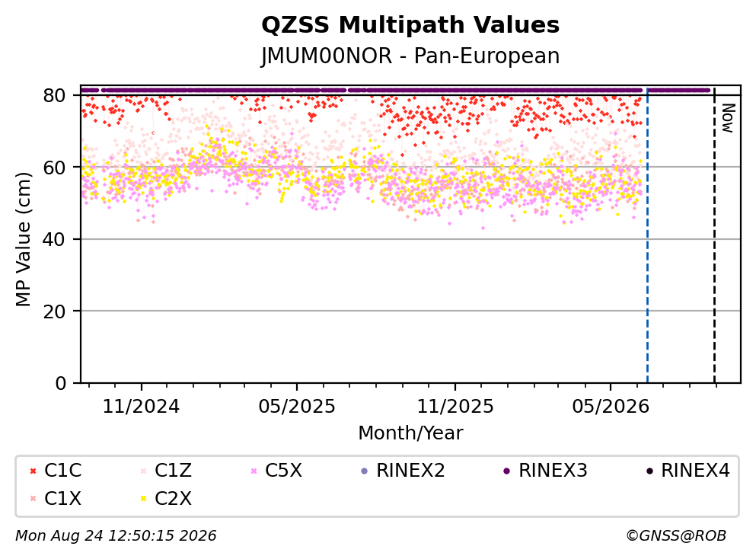Click the RINEX2 legend dot
Image resolution: width=756 pixels, height=559 pixels.
365,471
